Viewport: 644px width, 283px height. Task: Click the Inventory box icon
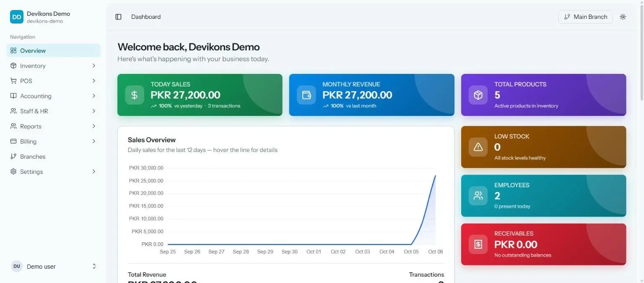coord(13,66)
